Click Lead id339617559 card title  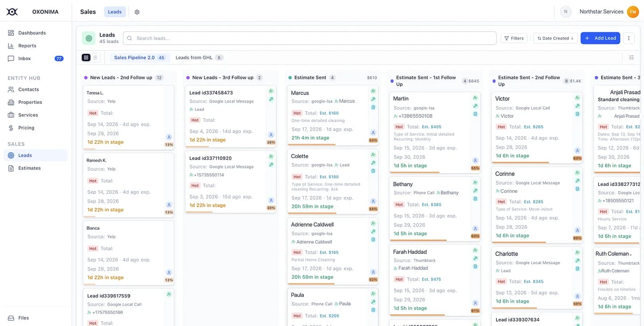tap(109, 296)
